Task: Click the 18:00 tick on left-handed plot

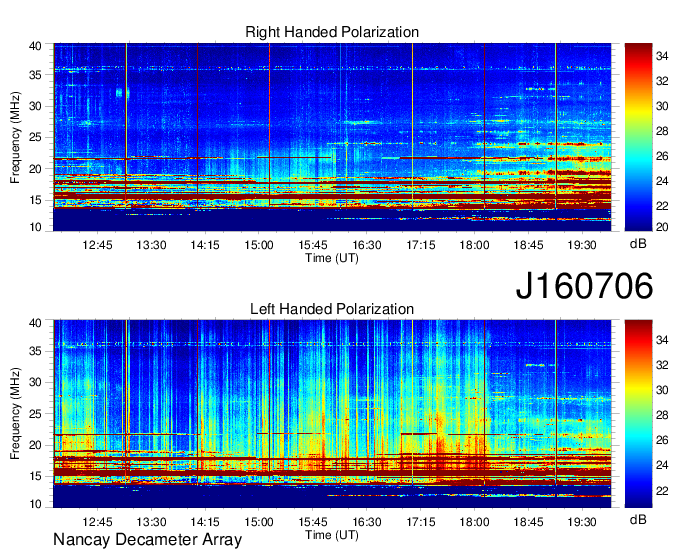Action: tap(474, 522)
